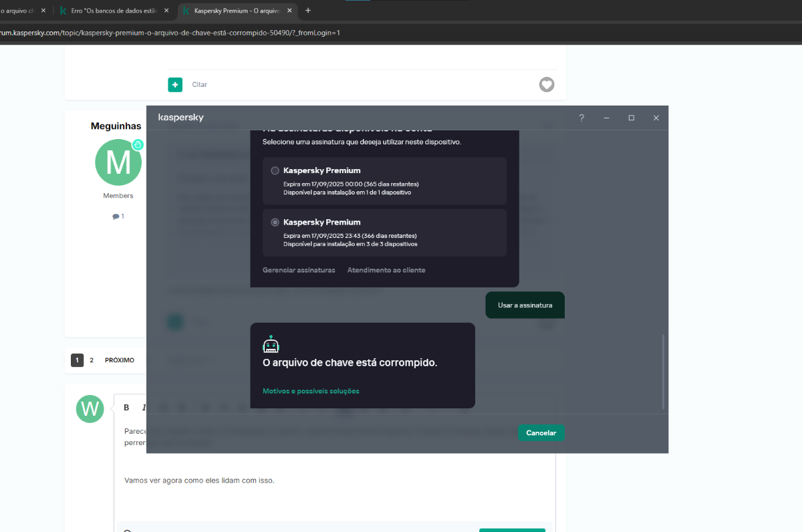
Task: Click the "Usar a assinatura" button
Action: [x=525, y=305]
